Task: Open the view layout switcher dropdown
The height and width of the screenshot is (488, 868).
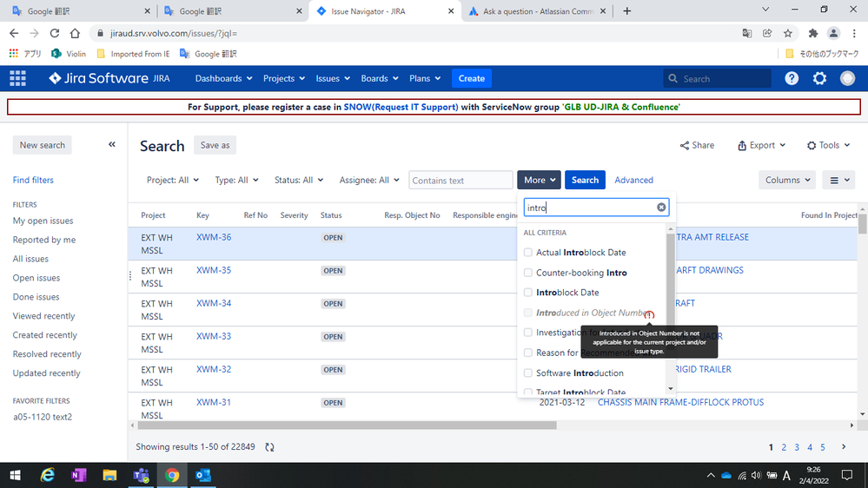Action: tap(839, 180)
